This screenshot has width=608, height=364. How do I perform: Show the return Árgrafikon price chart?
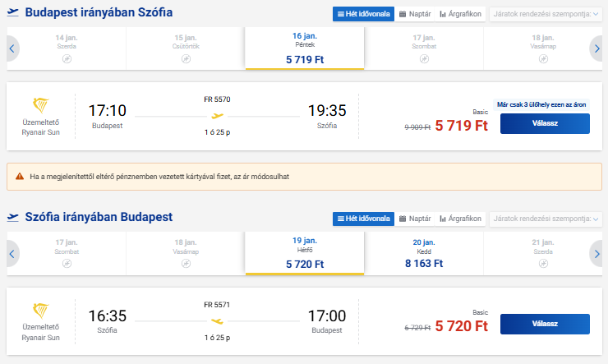pyautogui.click(x=459, y=219)
